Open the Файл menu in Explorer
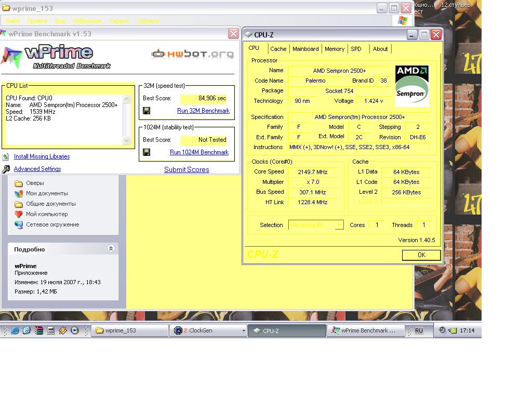This screenshot has height=399, width=532. [13, 21]
